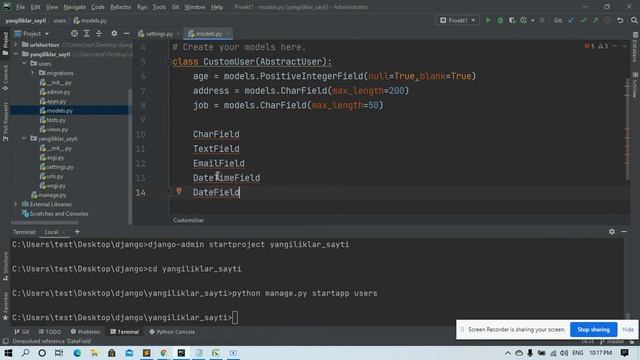Click the editor vertical scrollbar
The height and width of the screenshot is (360, 640).
627,129
